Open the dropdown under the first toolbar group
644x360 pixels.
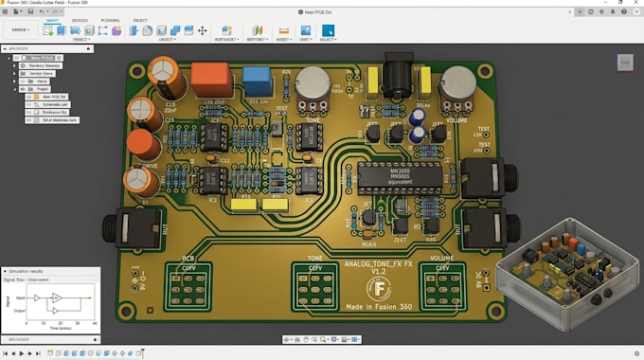pyautogui.click(x=82, y=40)
